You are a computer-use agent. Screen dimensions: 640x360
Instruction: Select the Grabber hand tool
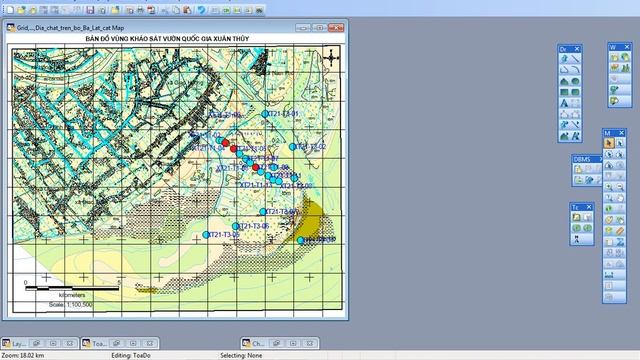(620, 198)
